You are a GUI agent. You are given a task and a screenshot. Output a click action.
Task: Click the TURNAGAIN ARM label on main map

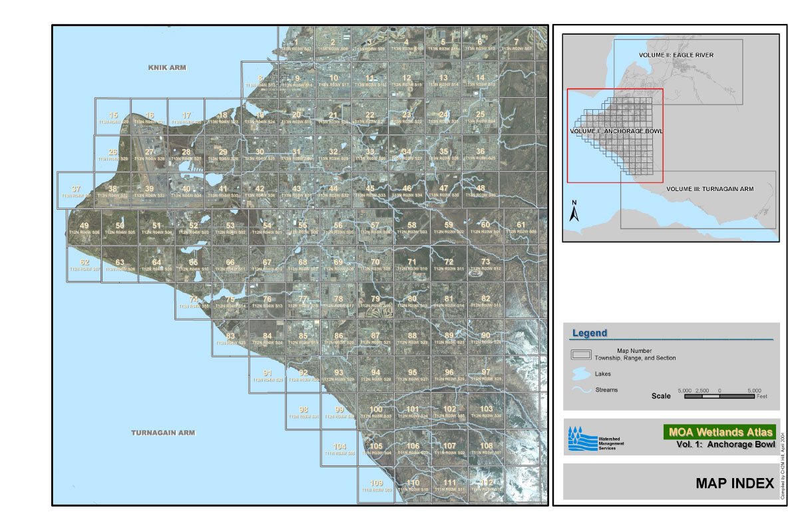(163, 433)
